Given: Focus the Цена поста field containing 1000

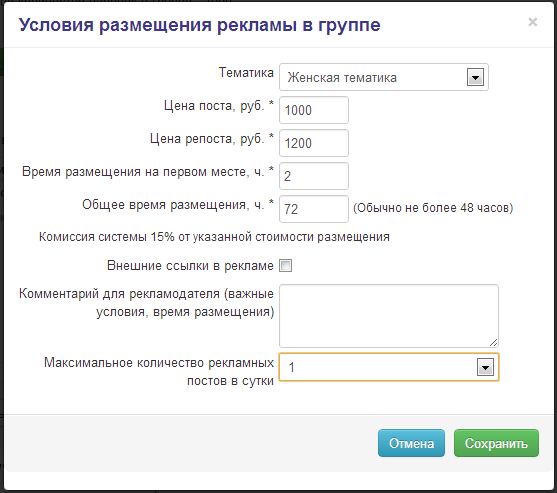Looking at the screenshot, I should pos(314,110).
